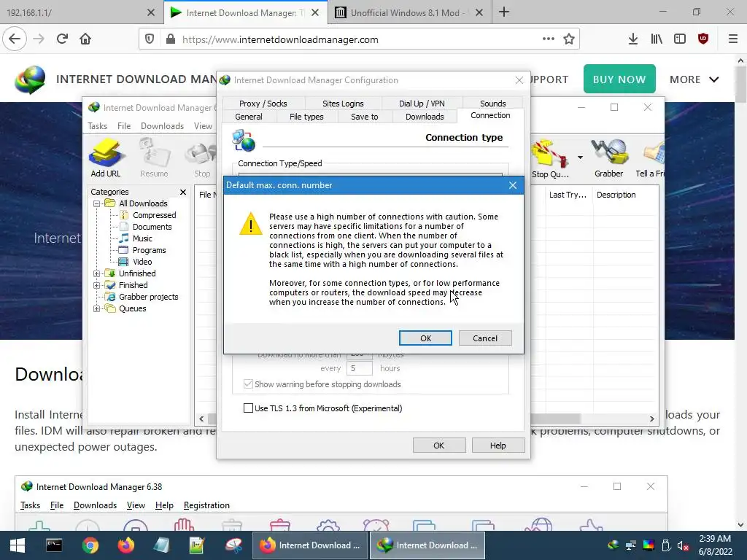Image resolution: width=747 pixels, height=560 pixels.
Task: Expand the Finished tree node
Action: pyautogui.click(x=97, y=285)
